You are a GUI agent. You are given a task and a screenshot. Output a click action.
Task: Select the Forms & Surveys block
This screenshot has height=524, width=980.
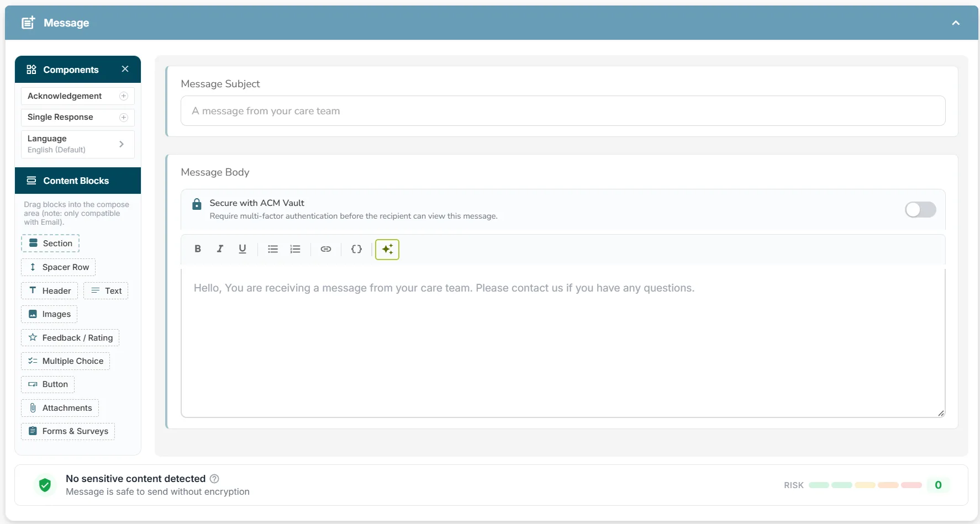(68, 431)
